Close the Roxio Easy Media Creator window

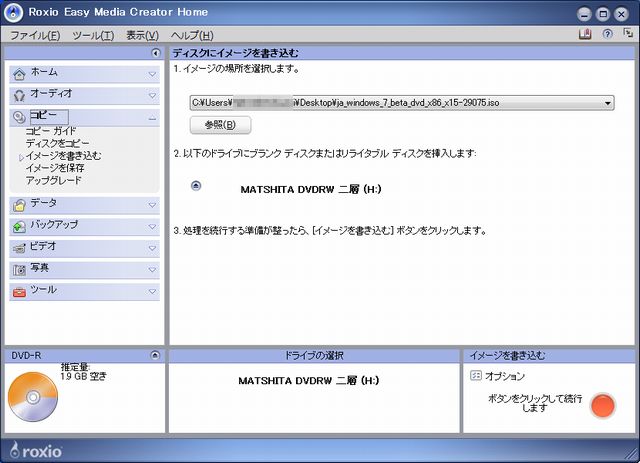622,15
